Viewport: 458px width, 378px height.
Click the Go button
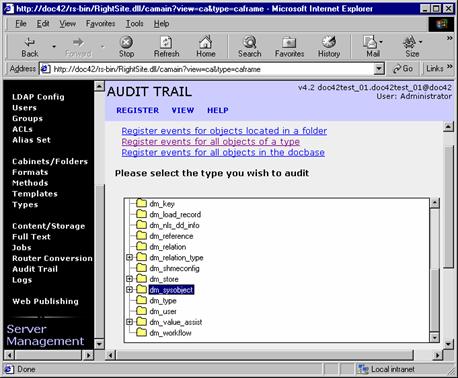[x=403, y=69]
